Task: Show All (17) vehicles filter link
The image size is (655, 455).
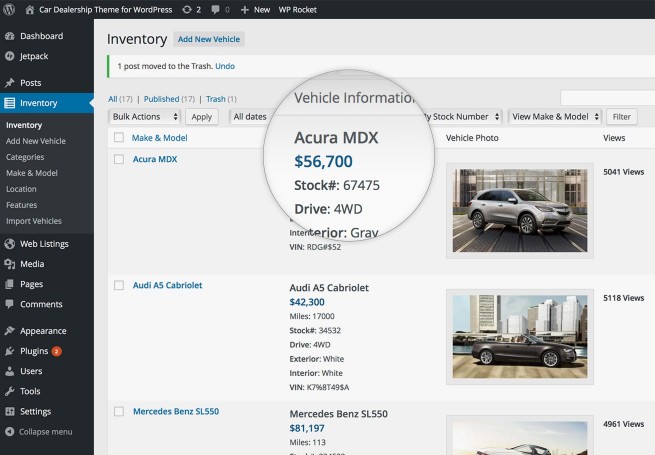Action: click(x=120, y=99)
